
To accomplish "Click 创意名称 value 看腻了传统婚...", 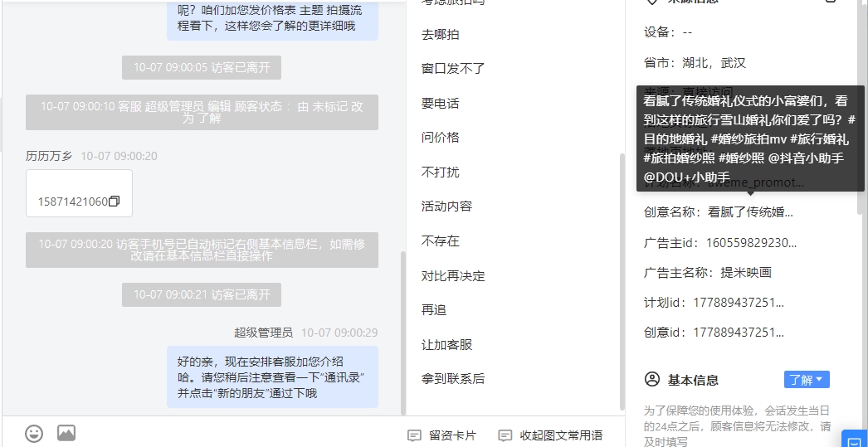I will tap(751, 212).
